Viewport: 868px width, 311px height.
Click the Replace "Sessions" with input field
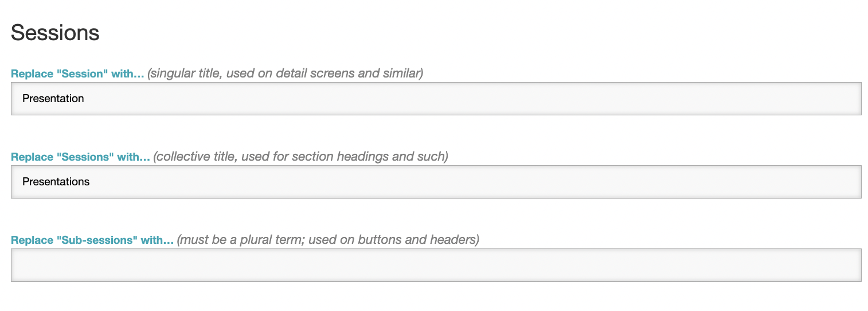(x=436, y=182)
